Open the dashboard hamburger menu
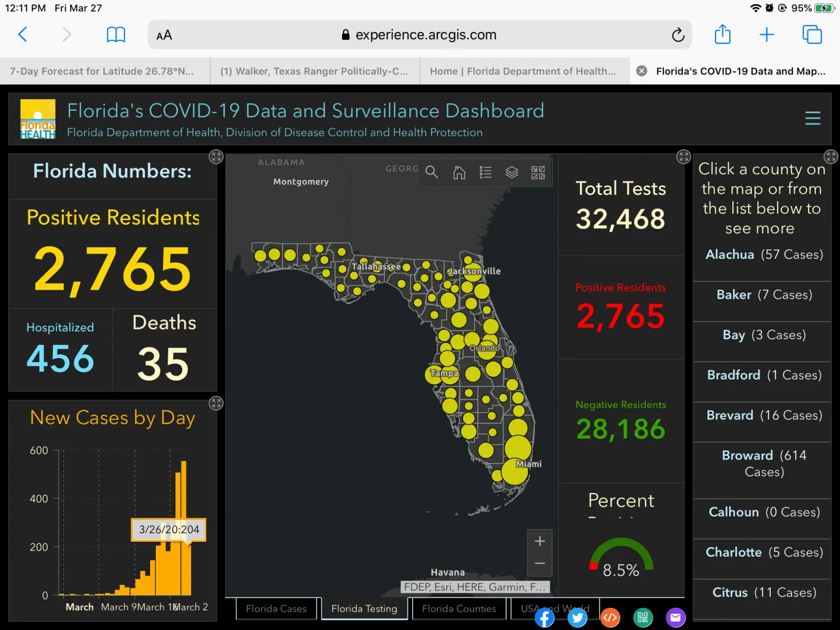Image resolution: width=840 pixels, height=630 pixels. click(x=813, y=118)
